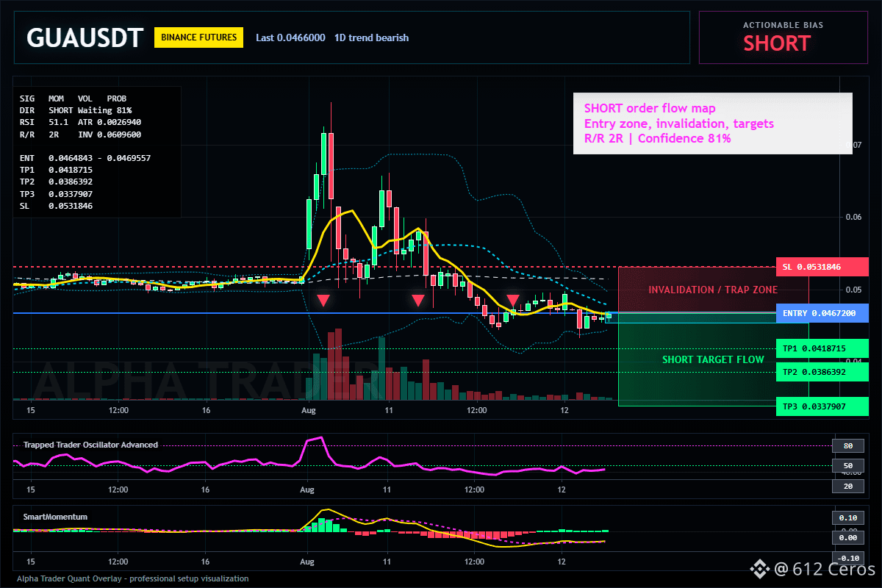Viewport: 882px width, 588px height.
Task: Click the SIG MOM VOL PROB header row
Action: pyautogui.click(x=73, y=98)
